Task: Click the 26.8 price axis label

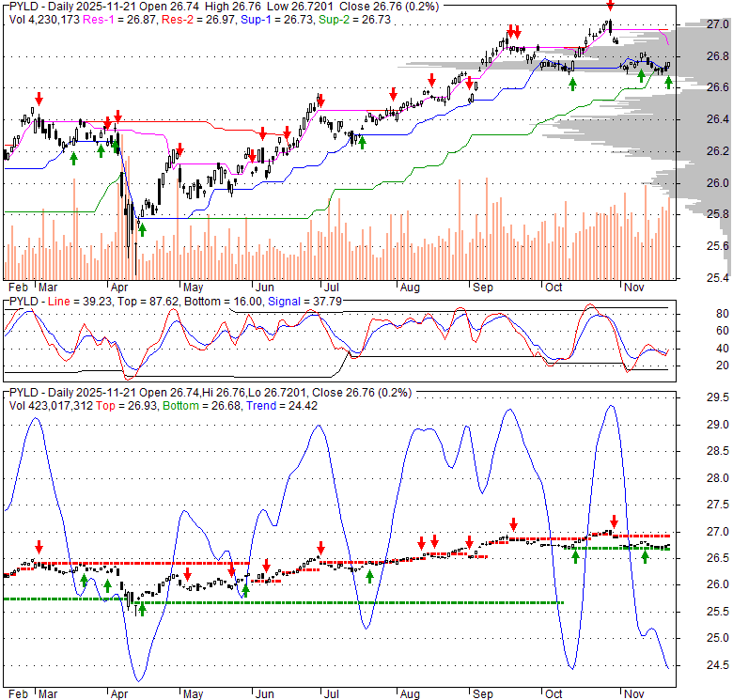Action: (x=718, y=56)
